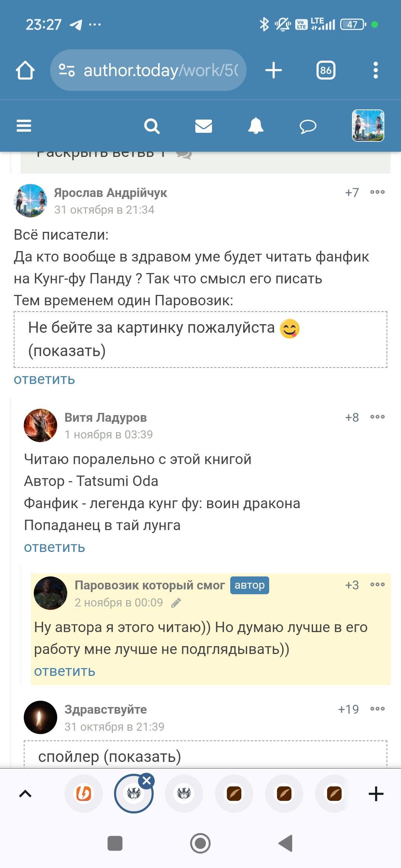This screenshot has height=868, width=401.
Task: Open options dots on Витя Ладуров's comment
Action: [x=377, y=417]
